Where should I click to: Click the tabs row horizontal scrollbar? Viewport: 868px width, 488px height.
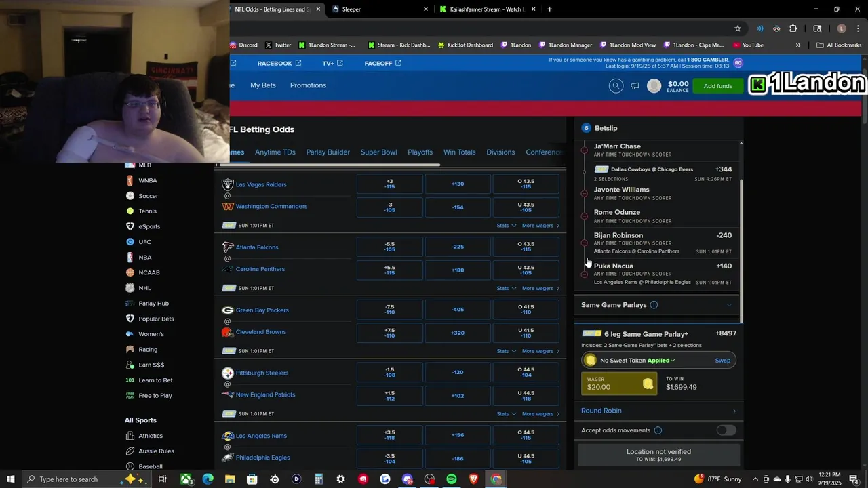[x=330, y=165]
